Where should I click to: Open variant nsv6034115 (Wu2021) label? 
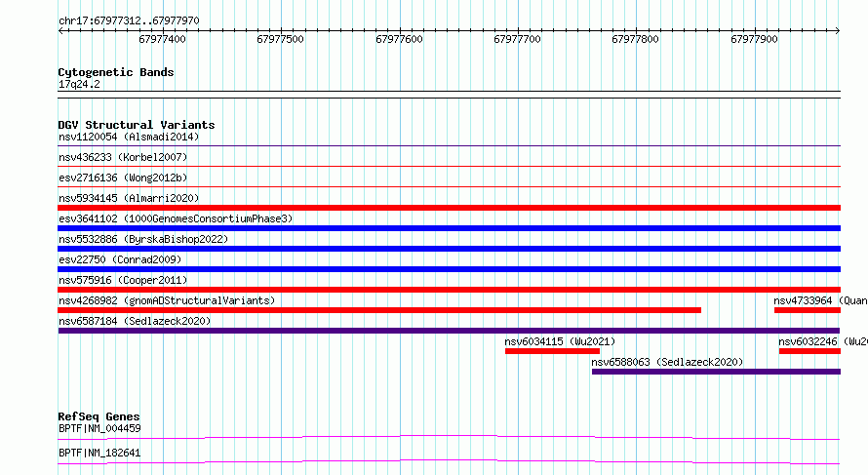pyautogui.click(x=560, y=341)
